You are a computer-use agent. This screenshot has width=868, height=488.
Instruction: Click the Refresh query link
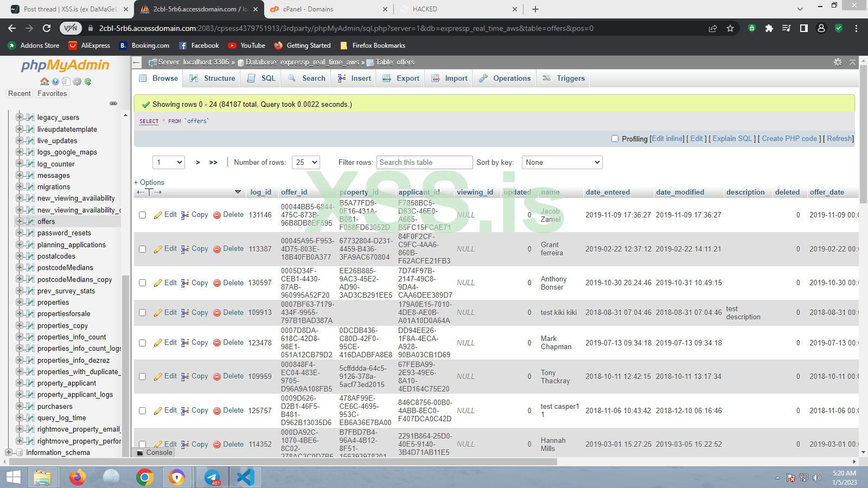pos(840,139)
